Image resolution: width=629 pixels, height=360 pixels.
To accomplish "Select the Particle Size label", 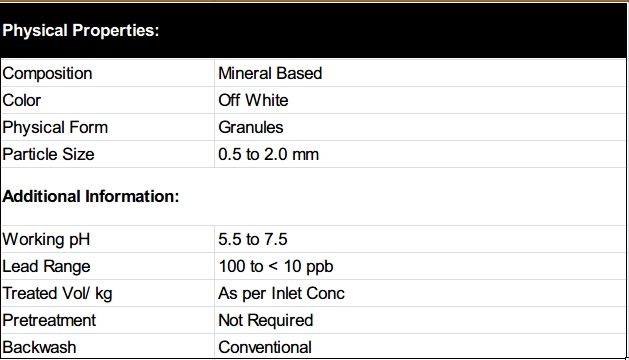I will 48,154.
